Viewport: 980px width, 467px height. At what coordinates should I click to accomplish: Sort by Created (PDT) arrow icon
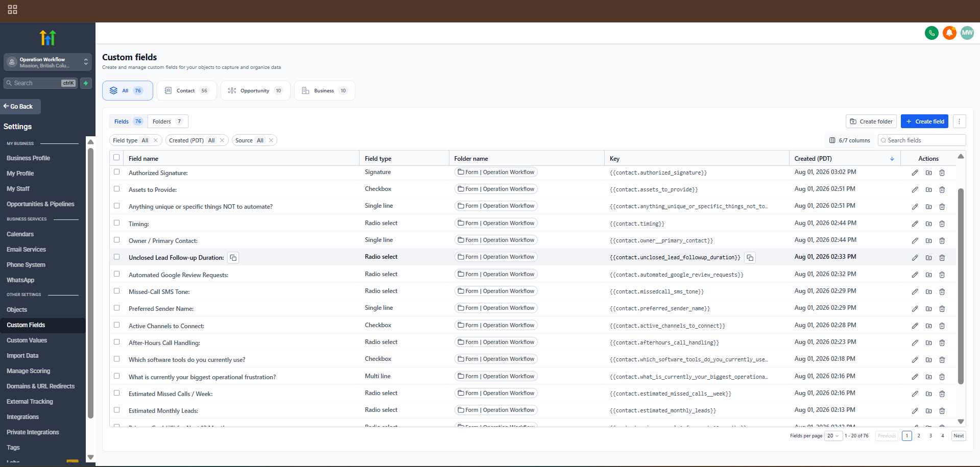(892, 159)
